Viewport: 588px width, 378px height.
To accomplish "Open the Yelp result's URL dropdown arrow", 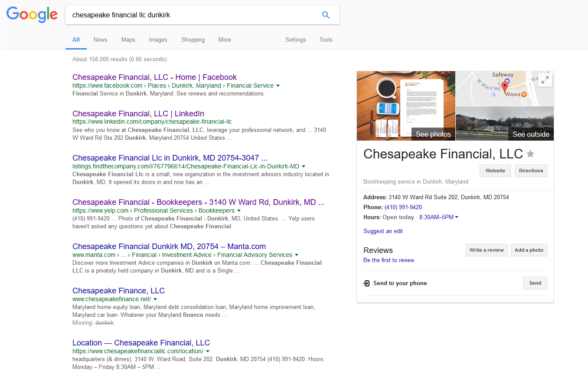I will 238,211.
